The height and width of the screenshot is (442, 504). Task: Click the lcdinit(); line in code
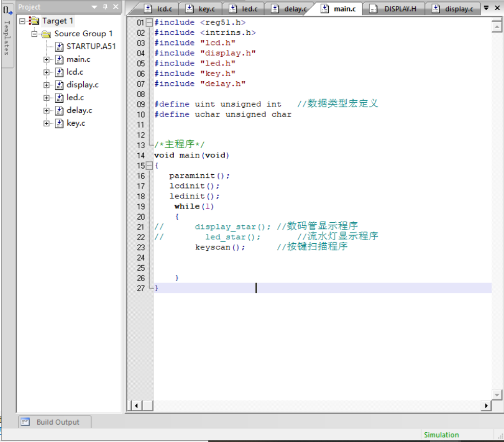pyautogui.click(x=194, y=187)
